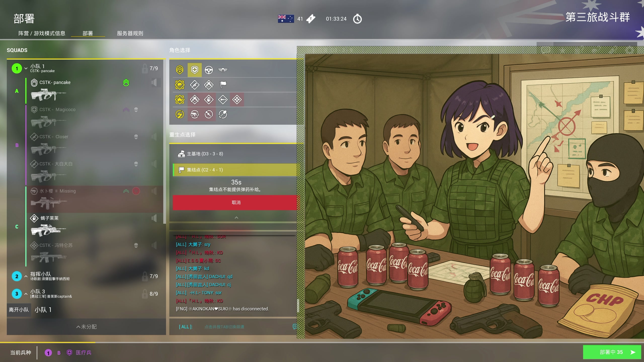The width and height of the screenshot is (644, 362).
Task: Cancel deployment with 取消 button
Action: [234, 203]
